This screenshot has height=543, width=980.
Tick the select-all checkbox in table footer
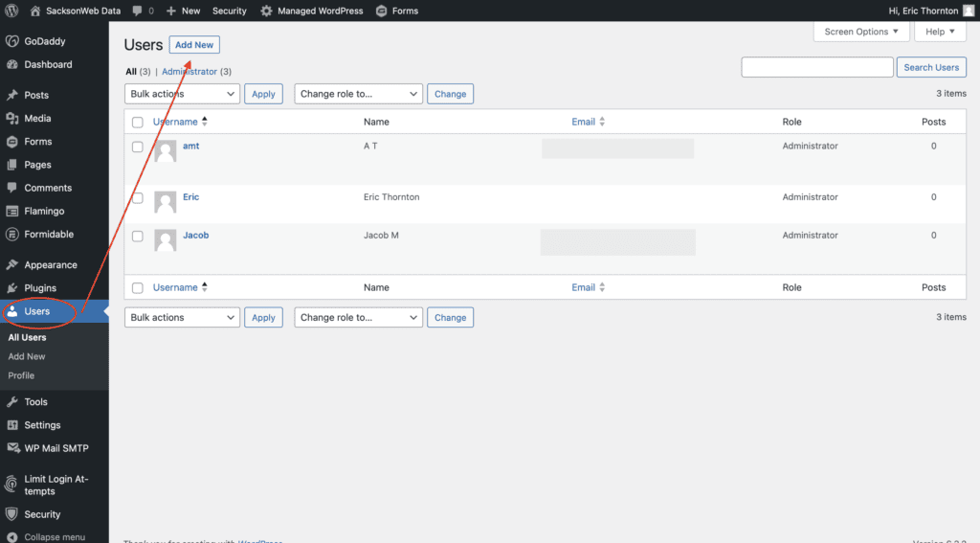[138, 287]
